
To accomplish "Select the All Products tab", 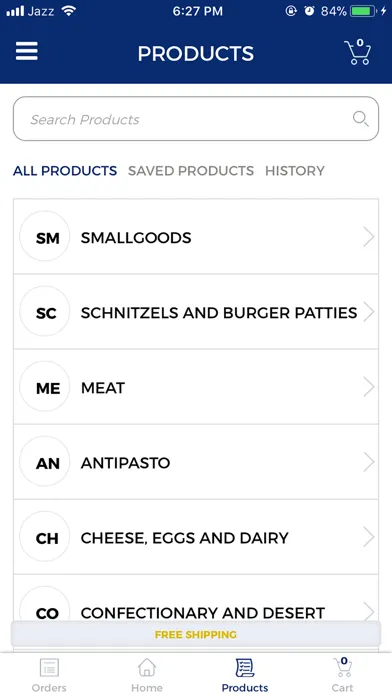I will (x=65, y=171).
